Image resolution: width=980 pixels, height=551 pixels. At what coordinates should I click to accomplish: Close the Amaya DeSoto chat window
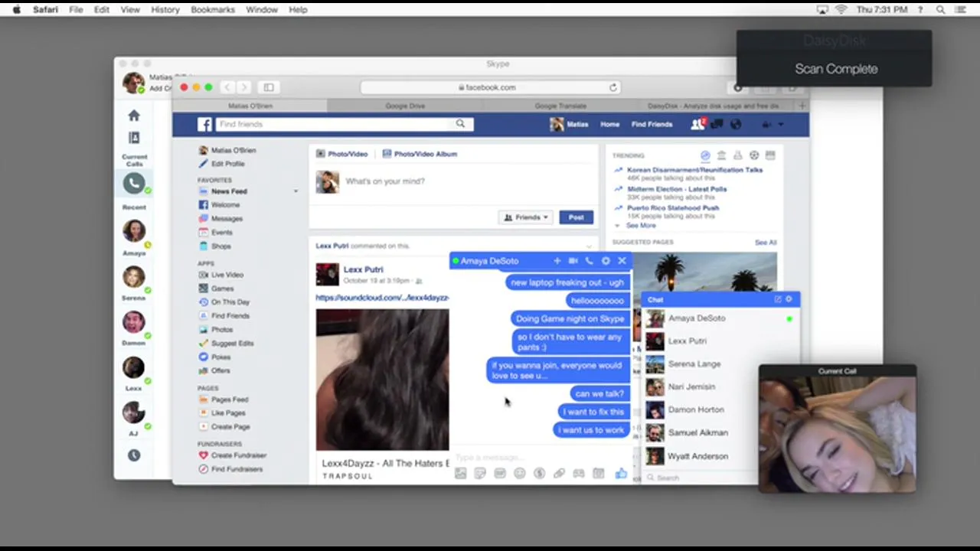(622, 261)
